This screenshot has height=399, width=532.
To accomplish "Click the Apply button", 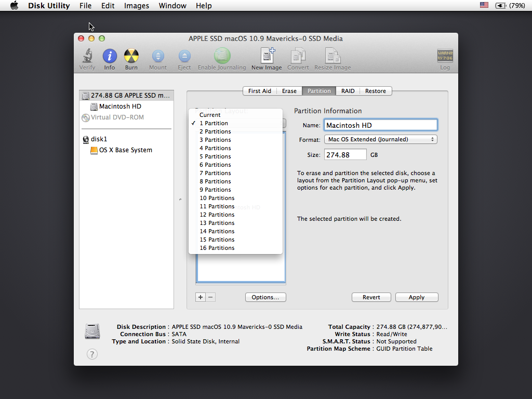I will (417, 297).
